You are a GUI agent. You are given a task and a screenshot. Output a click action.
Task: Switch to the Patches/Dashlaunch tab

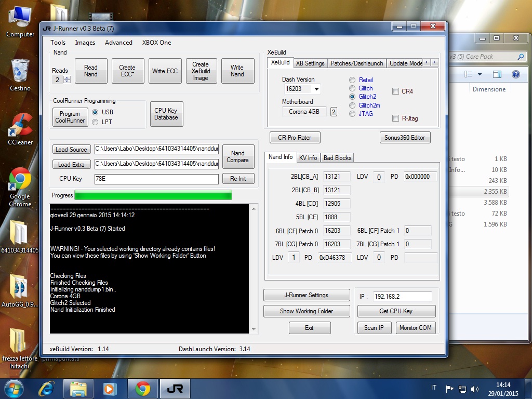357,63
